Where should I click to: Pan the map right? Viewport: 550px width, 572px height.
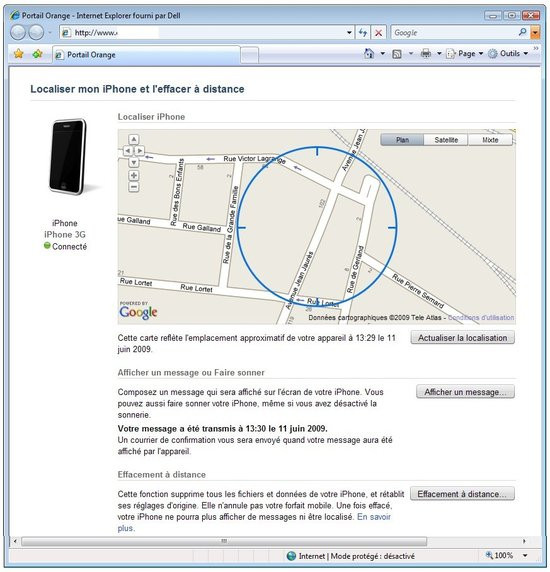point(140,151)
